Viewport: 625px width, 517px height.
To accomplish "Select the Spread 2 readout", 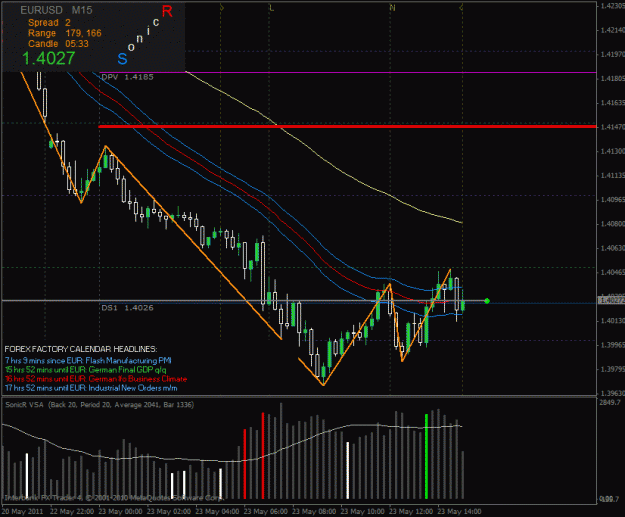I will (49, 23).
